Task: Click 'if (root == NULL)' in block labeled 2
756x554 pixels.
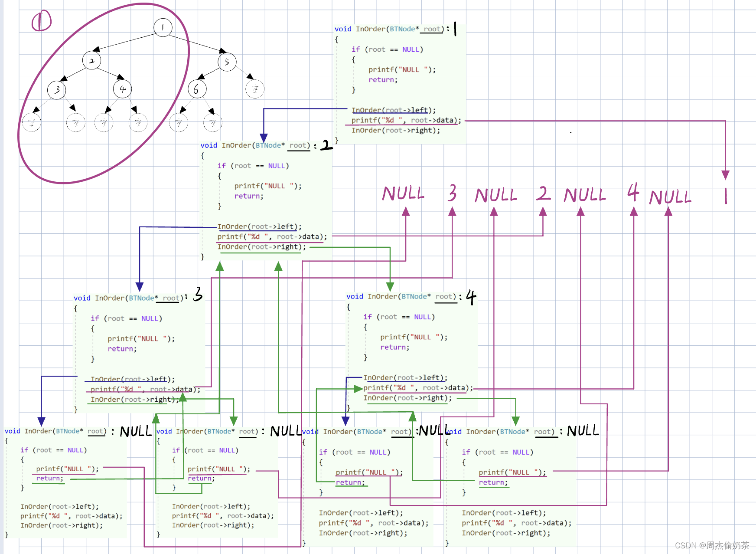Action: pos(253,166)
